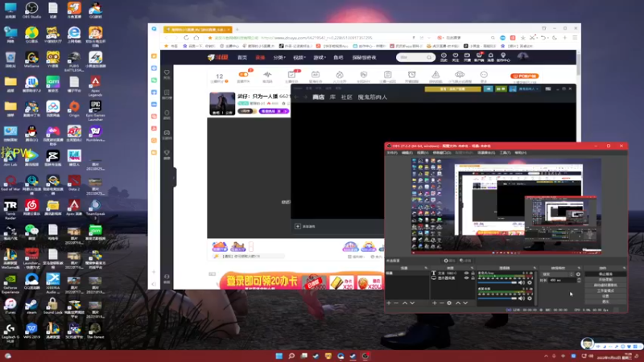Open Douyu 鱼吧 link

338,57
